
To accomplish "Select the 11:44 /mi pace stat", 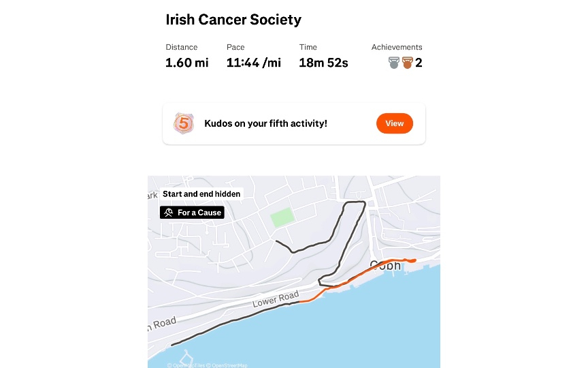I will coord(253,63).
